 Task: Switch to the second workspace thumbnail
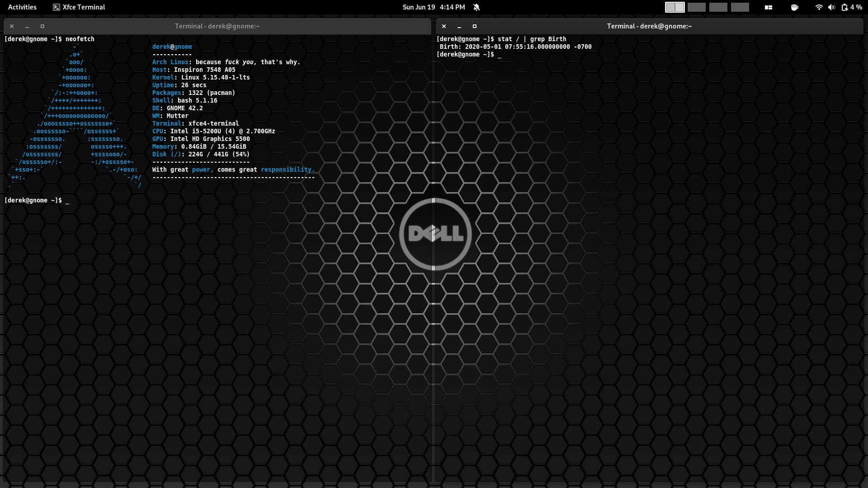[696, 7]
